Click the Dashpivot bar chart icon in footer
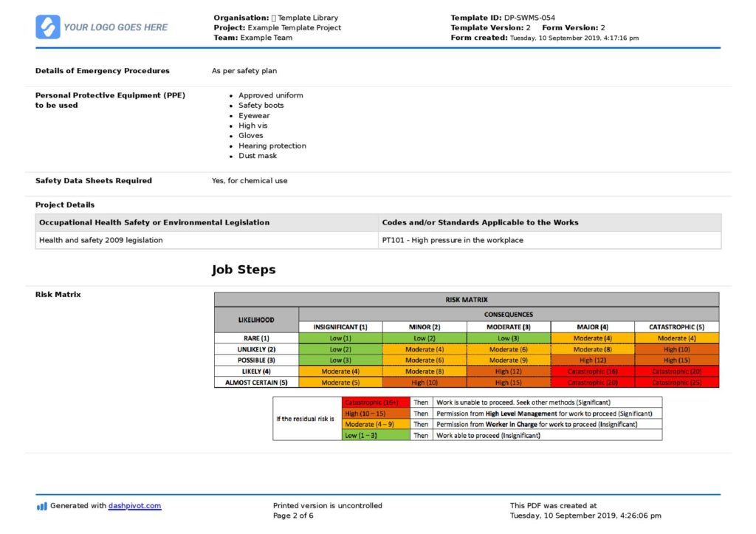Viewport: 756px width, 534px height. tap(41, 506)
